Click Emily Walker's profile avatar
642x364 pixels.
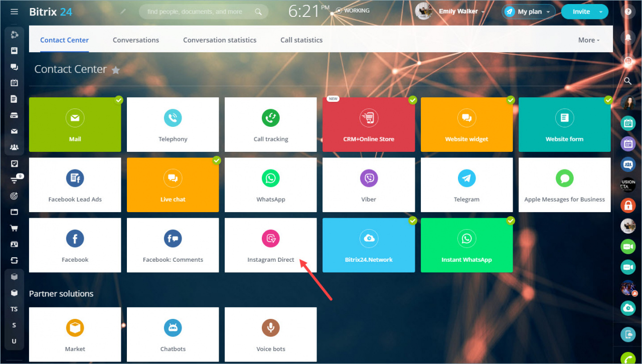424,12
